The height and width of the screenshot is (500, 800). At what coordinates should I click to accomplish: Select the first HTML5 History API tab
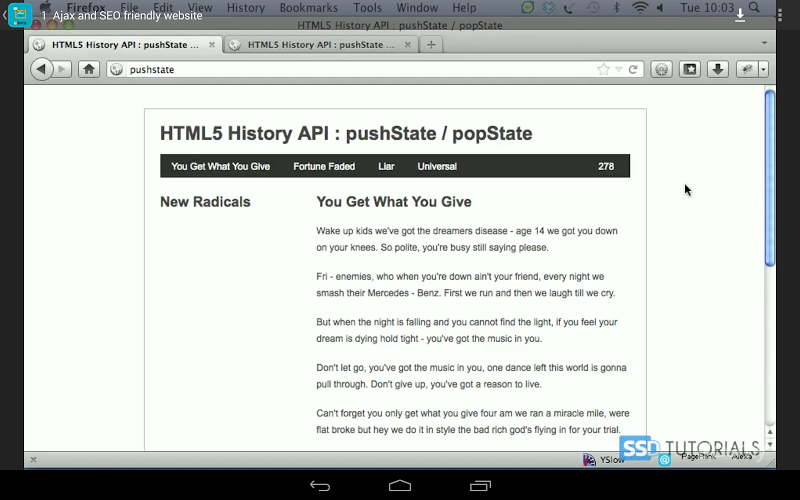[126, 45]
